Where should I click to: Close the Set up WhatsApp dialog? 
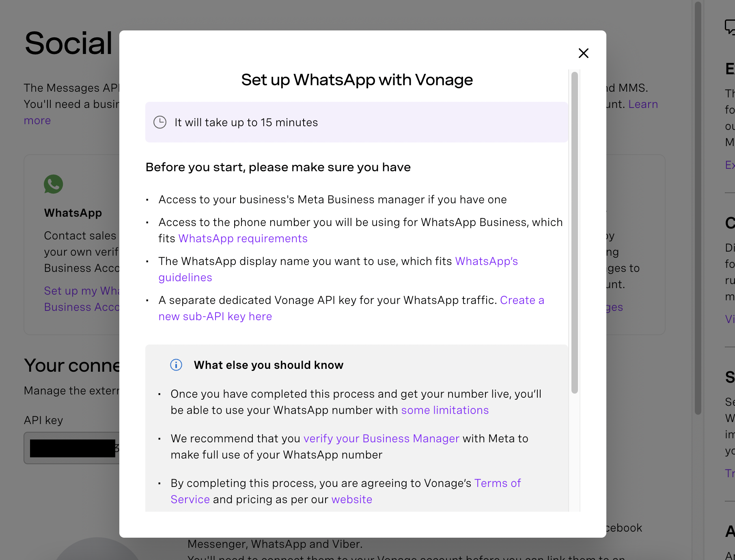pos(583,53)
